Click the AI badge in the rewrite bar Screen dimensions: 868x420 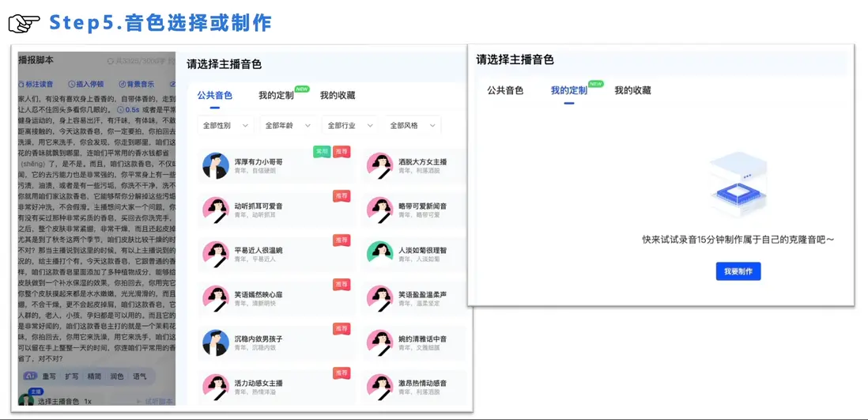[x=29, y=376]
